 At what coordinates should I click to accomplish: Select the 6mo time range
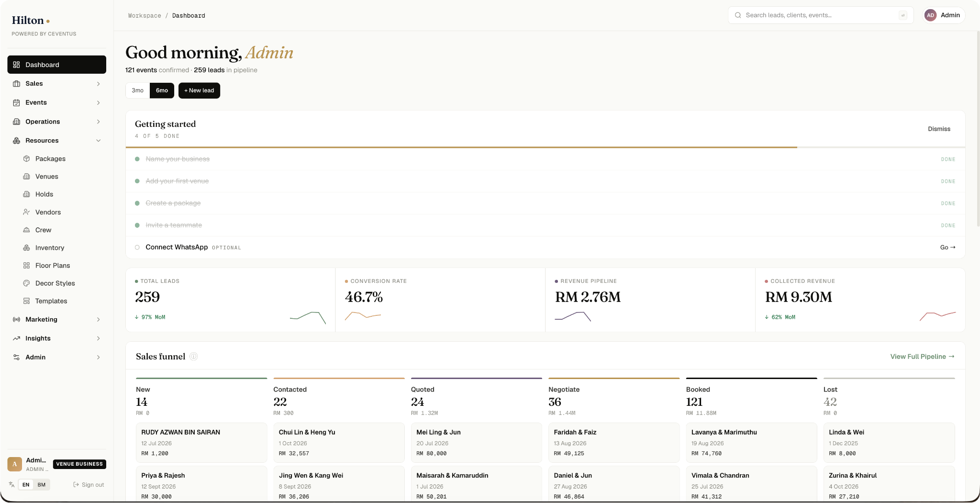(x=162, y=90)
